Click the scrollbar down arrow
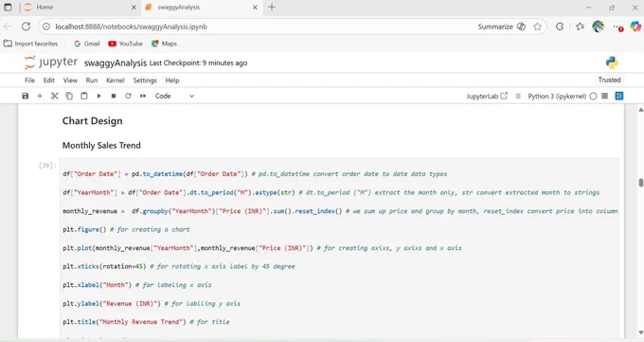 click(640, 333)
